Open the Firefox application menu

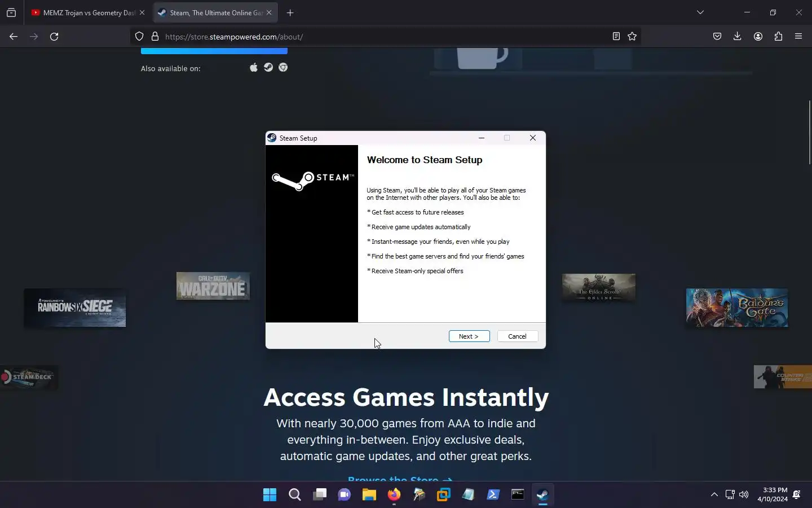click(798, 37)
